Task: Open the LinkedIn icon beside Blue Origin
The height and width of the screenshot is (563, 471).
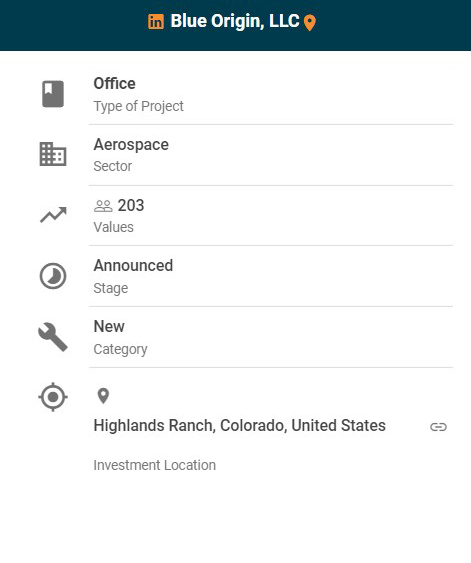Action: pos(156,22)
